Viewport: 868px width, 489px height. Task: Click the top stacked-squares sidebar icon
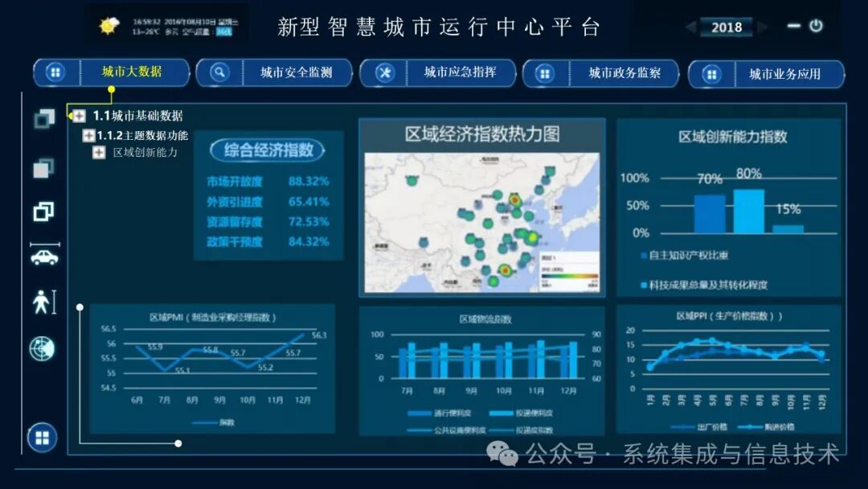[x=43, y=119]
